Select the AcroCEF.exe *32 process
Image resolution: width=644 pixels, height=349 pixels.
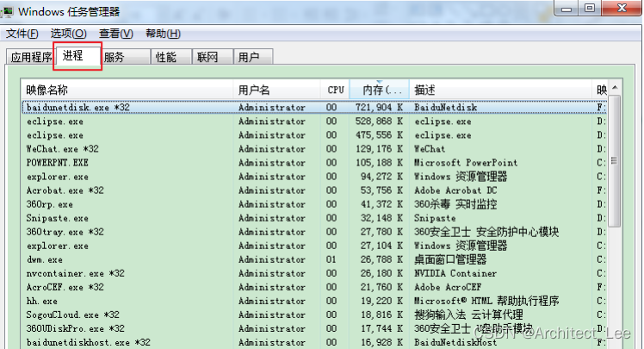314,287
